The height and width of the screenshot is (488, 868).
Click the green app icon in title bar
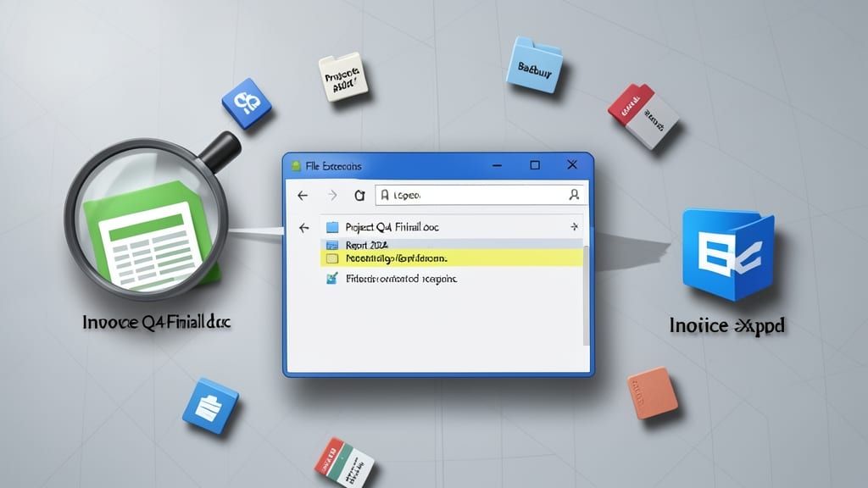coord(296,166)
